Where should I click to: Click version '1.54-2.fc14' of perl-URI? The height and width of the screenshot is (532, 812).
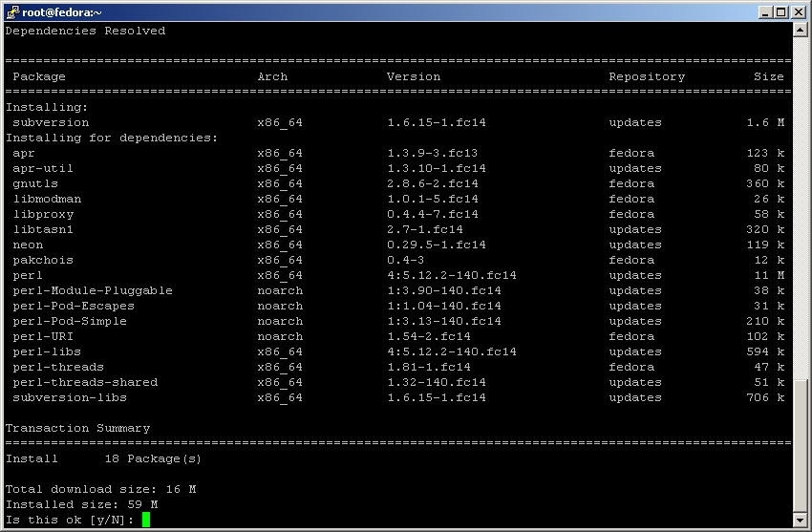click(x=429, y=336)
